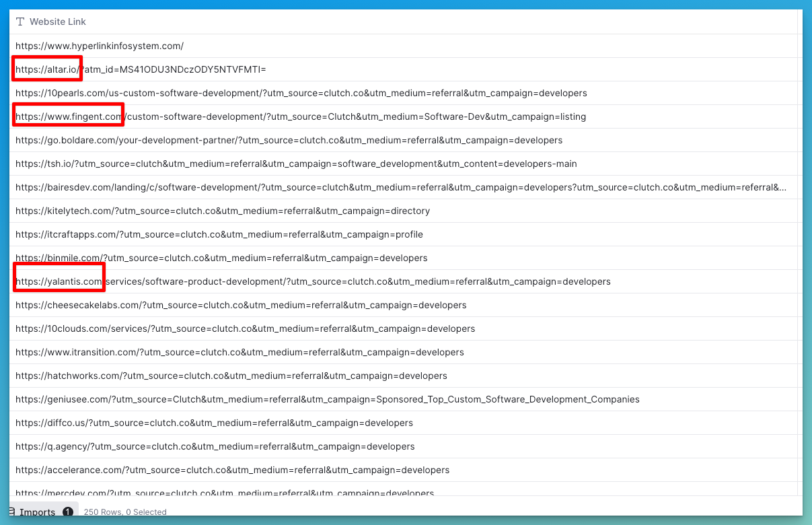Select the itransition.com link cell
Image resolution: width=812 pixels, height=525 pixels.
click(x=403, y=352)
